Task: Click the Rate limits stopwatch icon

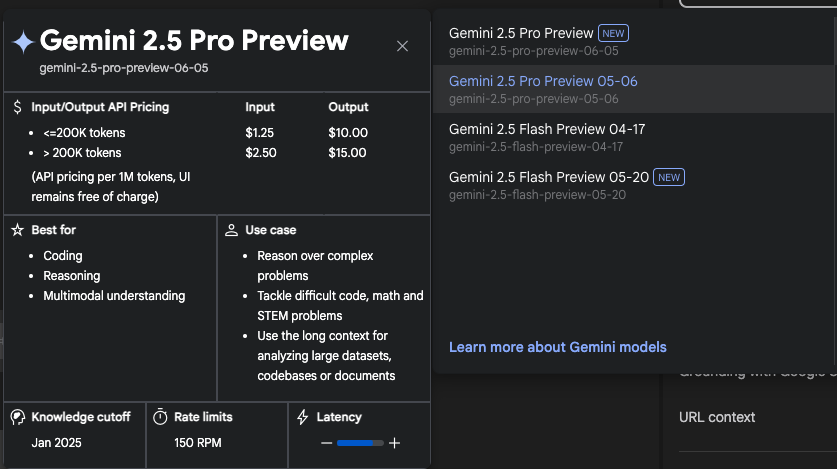Action: pos(160,417)
